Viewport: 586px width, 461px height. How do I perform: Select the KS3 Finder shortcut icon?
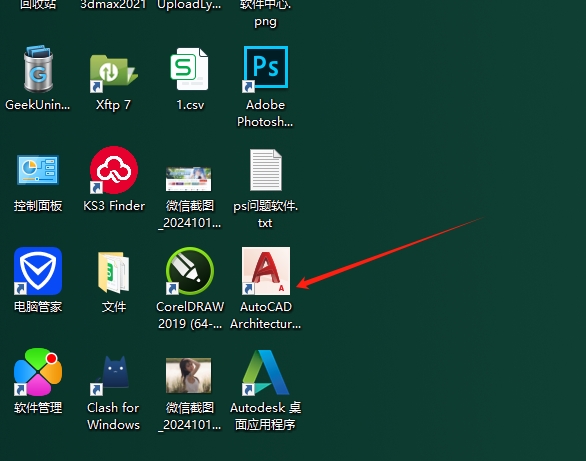coord(114,170)
